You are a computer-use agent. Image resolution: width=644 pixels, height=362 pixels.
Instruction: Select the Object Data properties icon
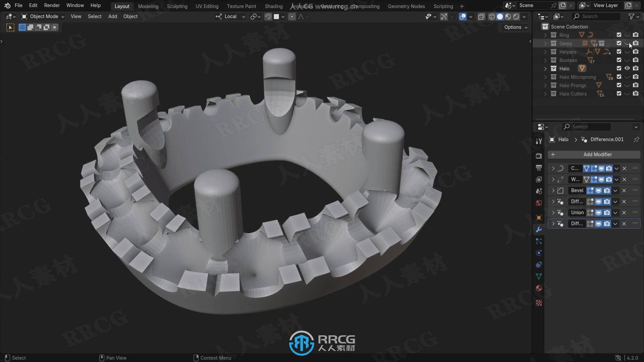tap(539, 277)
